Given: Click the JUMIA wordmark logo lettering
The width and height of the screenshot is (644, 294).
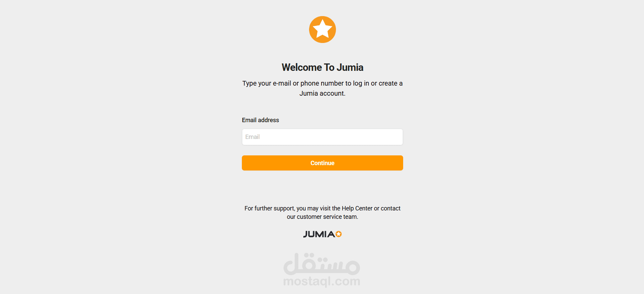Looking at the screenshot, I should click(319, 234).
